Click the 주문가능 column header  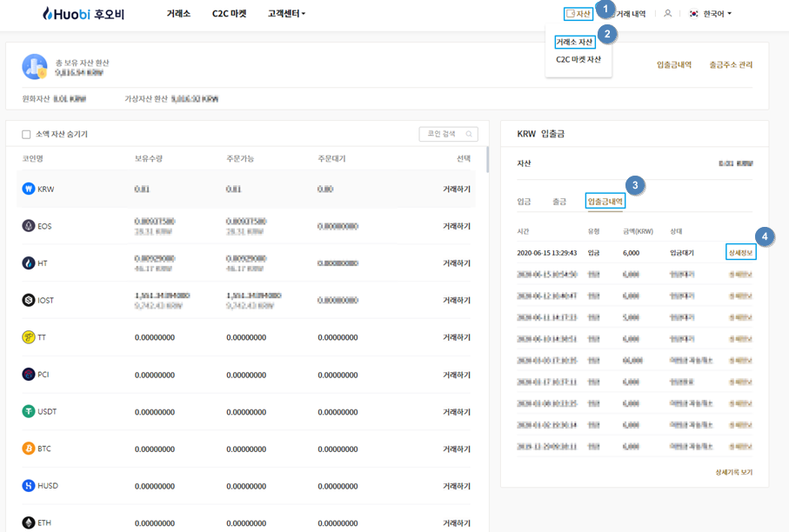coord(240,158)
